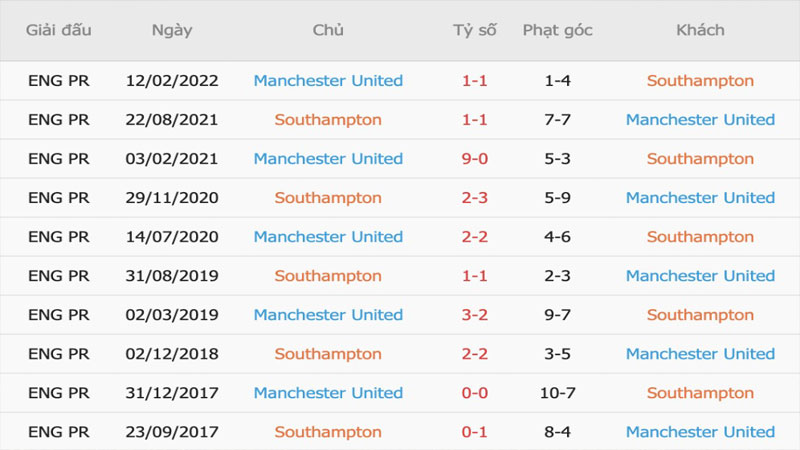Open Southampton home link dated 31/08/2019
The width and height of the screenshot is (800, 450).
click(328, 276)
